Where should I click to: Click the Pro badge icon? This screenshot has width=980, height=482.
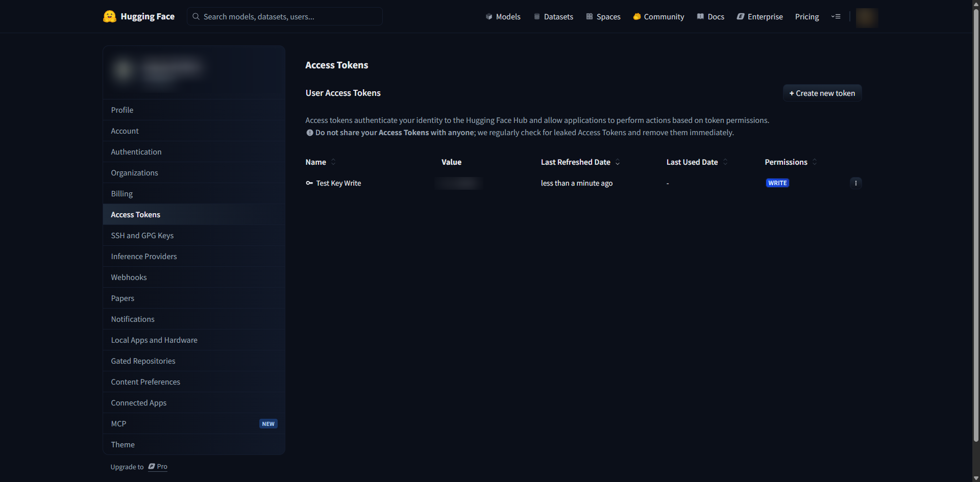click(152, 467)
